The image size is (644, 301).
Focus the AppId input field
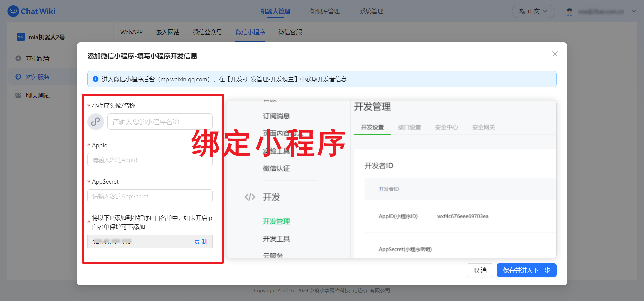[150, 160]
